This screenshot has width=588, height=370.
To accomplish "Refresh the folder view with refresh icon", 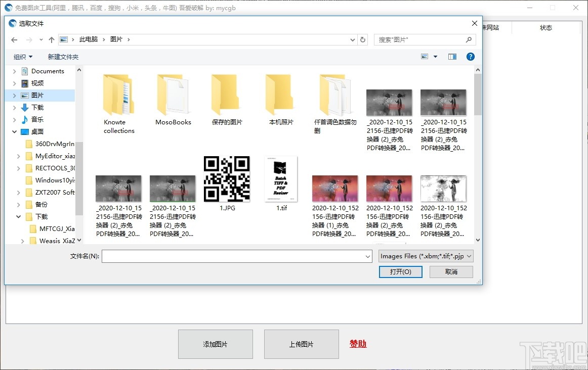I will pos(363,39).
